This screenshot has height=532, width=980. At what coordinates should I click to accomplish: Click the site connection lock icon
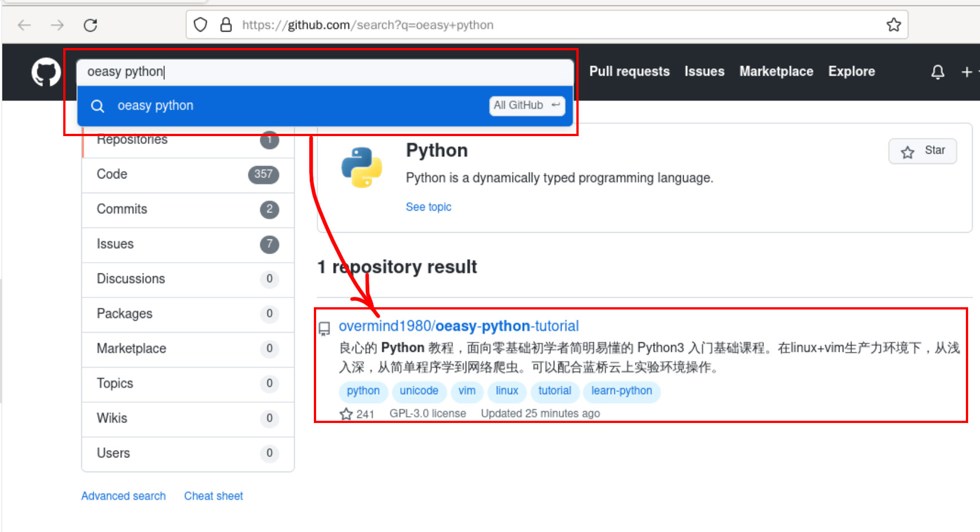click(x=226, y=24)
